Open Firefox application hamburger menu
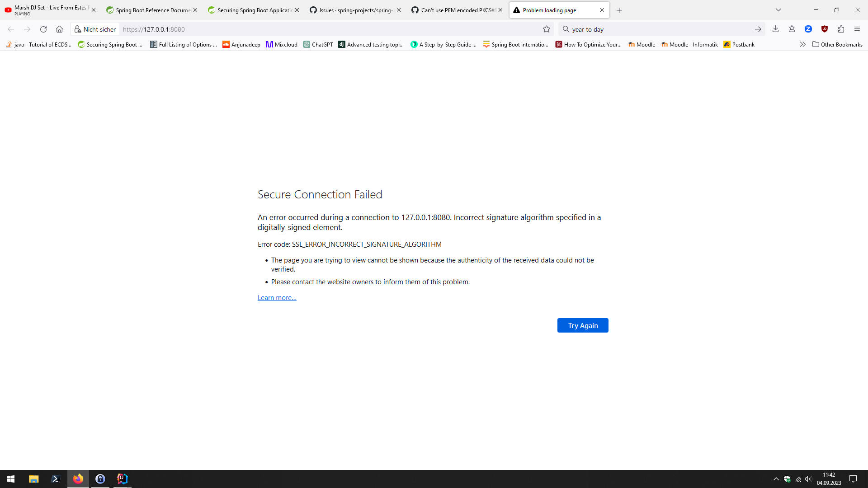This screenshot has width=868, height=488. click(x=857, y=29)
